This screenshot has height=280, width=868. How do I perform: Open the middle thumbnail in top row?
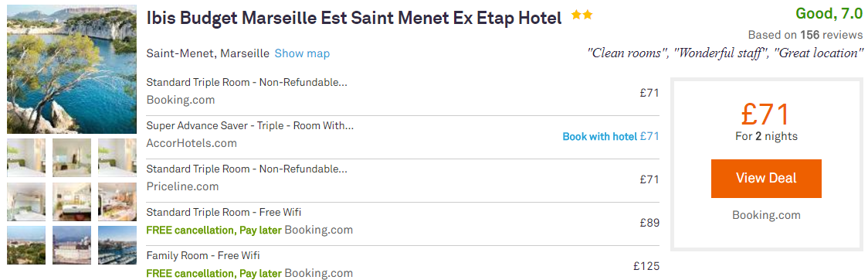click(x=72, y=158)
